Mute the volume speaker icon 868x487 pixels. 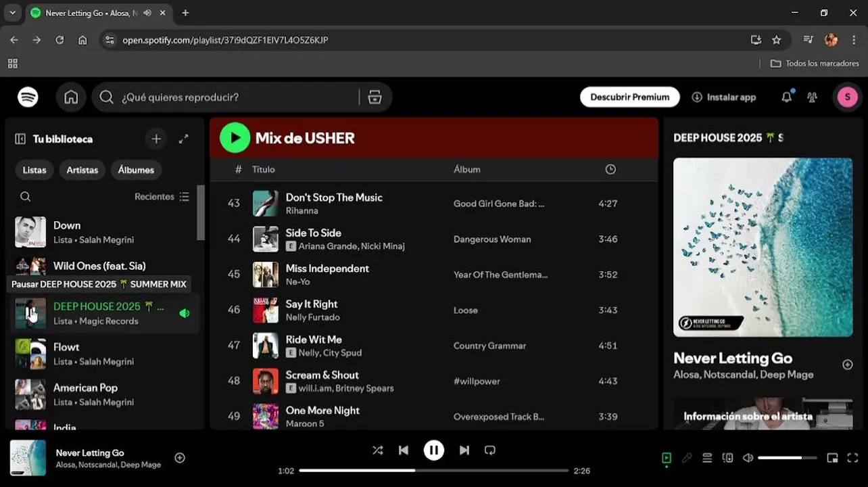pyautogui.click(x=748, y=458)
